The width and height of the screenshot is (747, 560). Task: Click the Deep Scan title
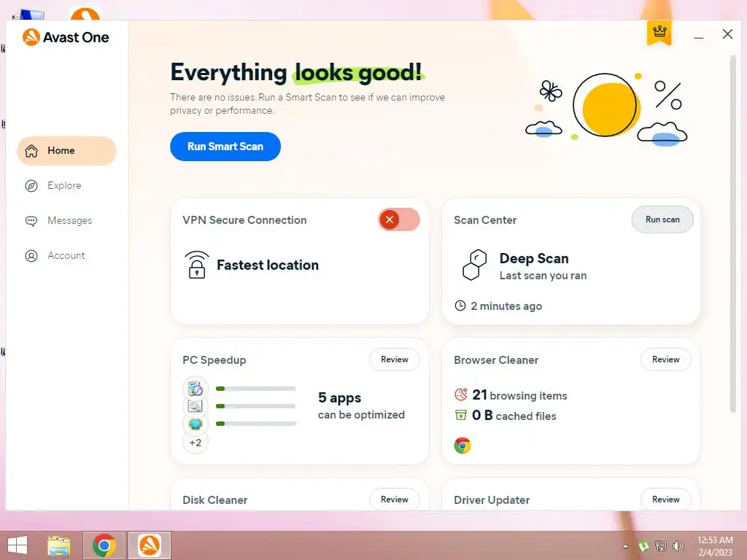[x=534, y=258]
